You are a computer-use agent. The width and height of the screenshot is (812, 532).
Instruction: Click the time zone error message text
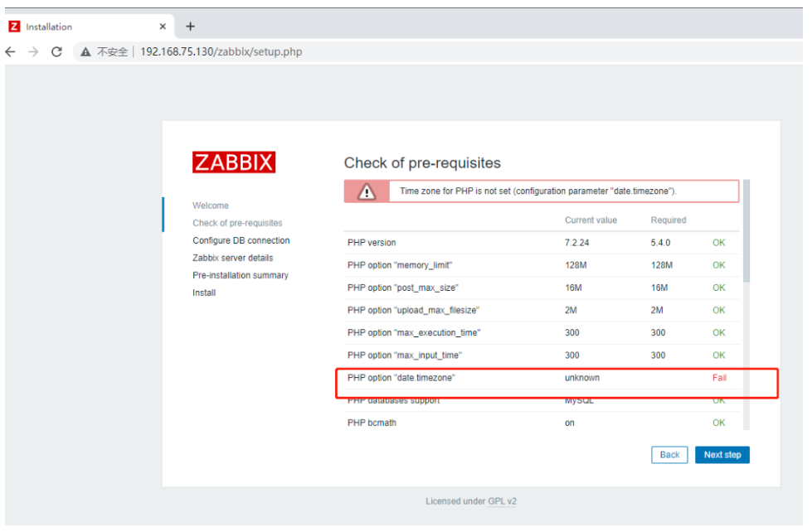click(x=538, y=191)
